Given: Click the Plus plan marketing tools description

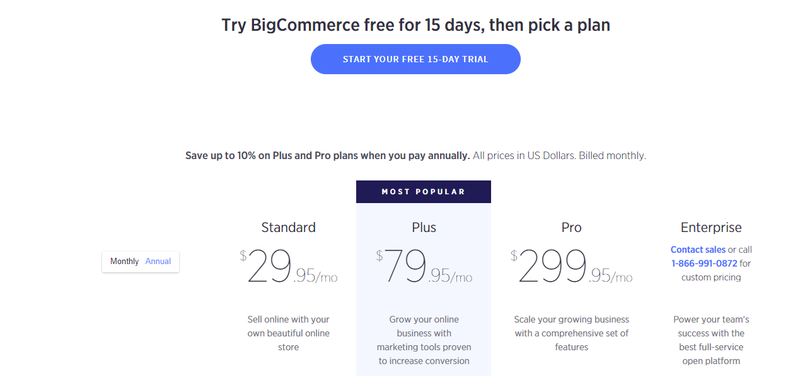Looking at the screenshot, I should [423, 340].
